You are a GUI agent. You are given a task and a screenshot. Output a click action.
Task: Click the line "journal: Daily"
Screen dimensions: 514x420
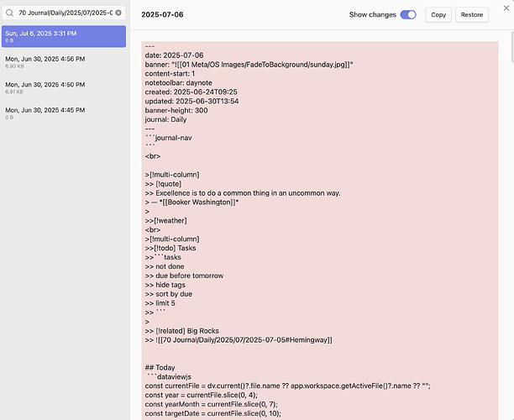(165, 119)
